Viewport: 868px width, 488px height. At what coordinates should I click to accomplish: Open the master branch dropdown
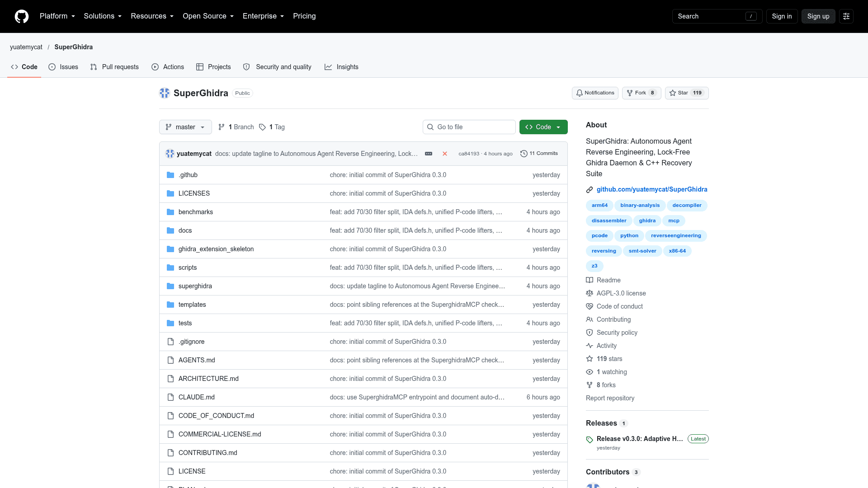(x=185, y=127)
